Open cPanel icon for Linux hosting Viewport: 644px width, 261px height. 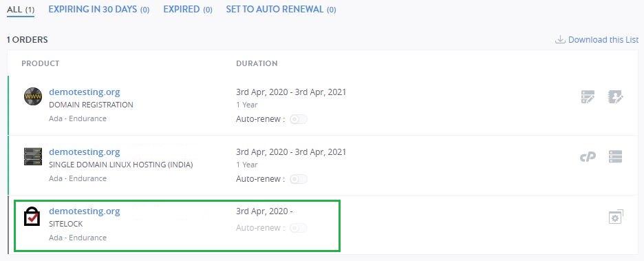click(x=588, y=156)
